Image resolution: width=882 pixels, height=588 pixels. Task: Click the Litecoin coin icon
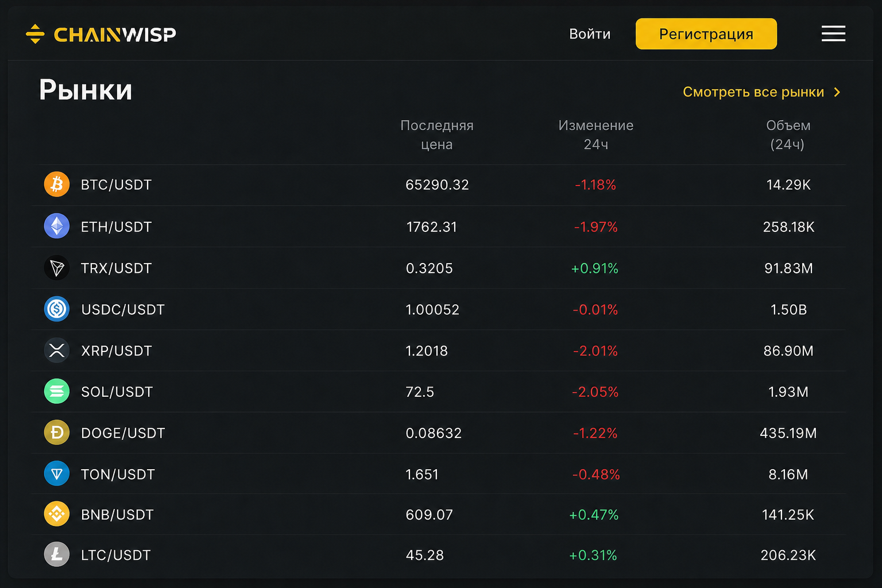57,554
